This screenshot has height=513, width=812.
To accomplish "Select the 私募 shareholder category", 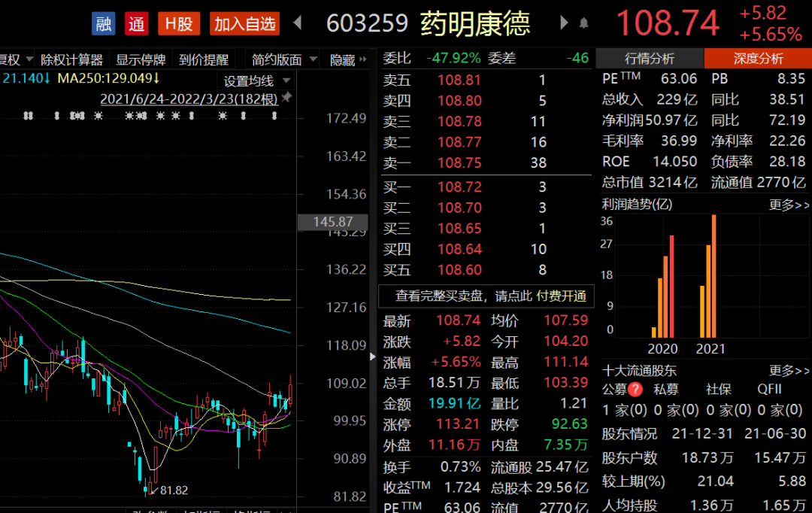I will 666,389.
